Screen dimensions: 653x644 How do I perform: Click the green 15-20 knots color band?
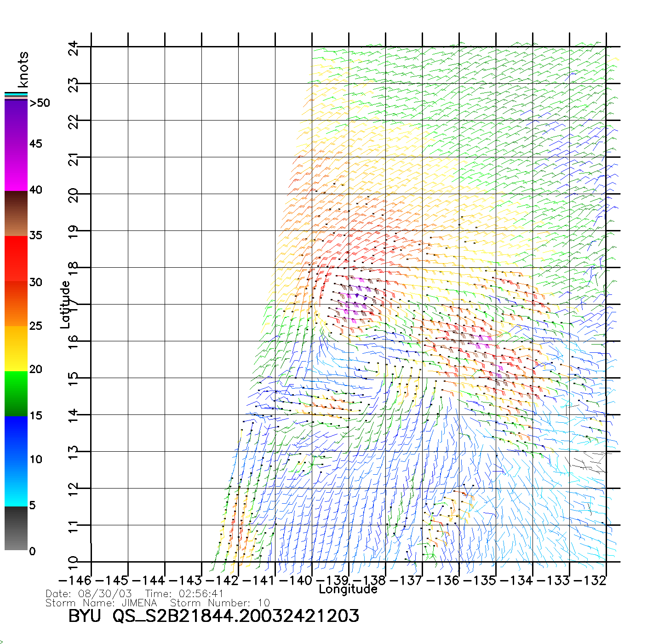coord(16,393)
